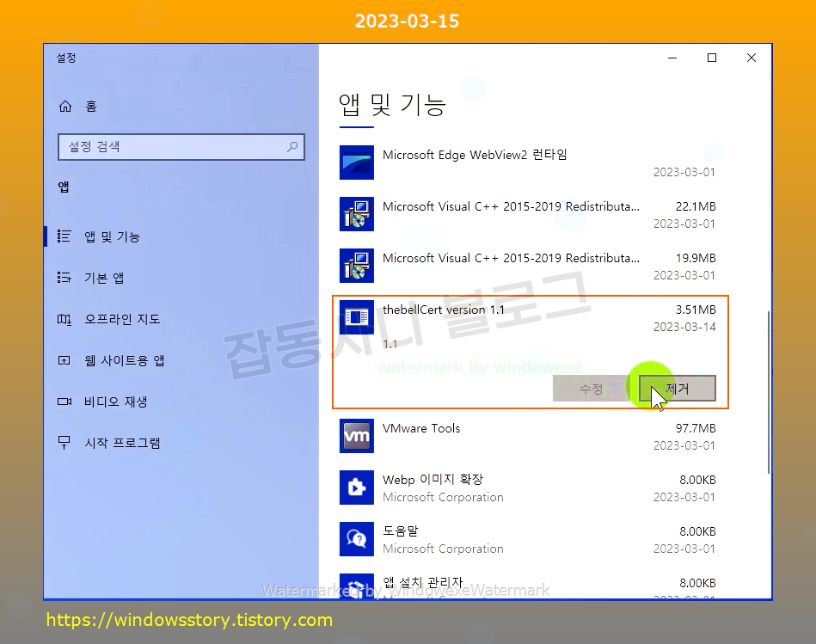816x644 pixels.
Task: Click the 제거 button for thebellCert
Action: [677, 388]
